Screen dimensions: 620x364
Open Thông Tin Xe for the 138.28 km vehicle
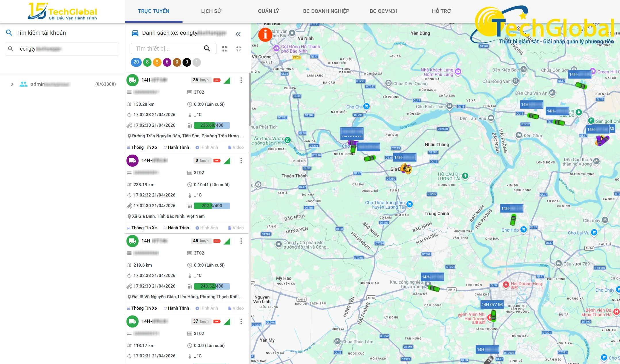142,147
